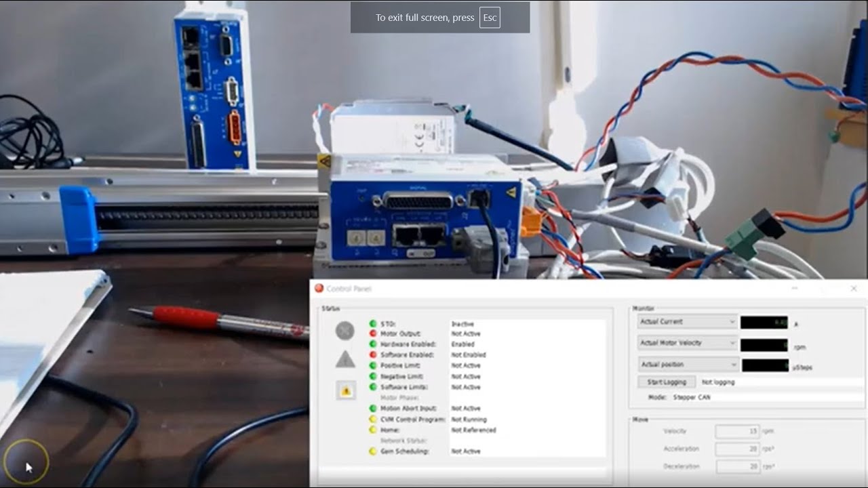Screen dimensions: 868x488
Task: Click the Actual position readout display
Action: pyautogui.click(x=766, y=365)
